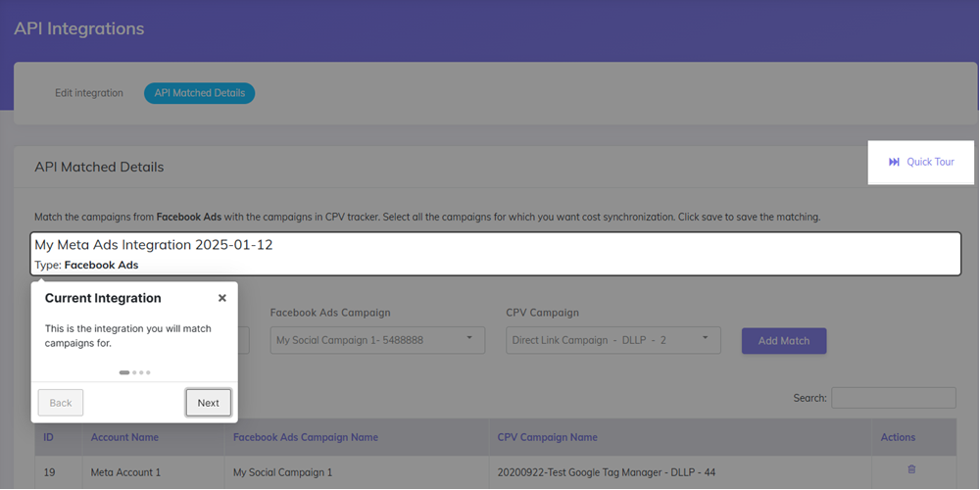Sort table by ID column header

pos(58,437)
